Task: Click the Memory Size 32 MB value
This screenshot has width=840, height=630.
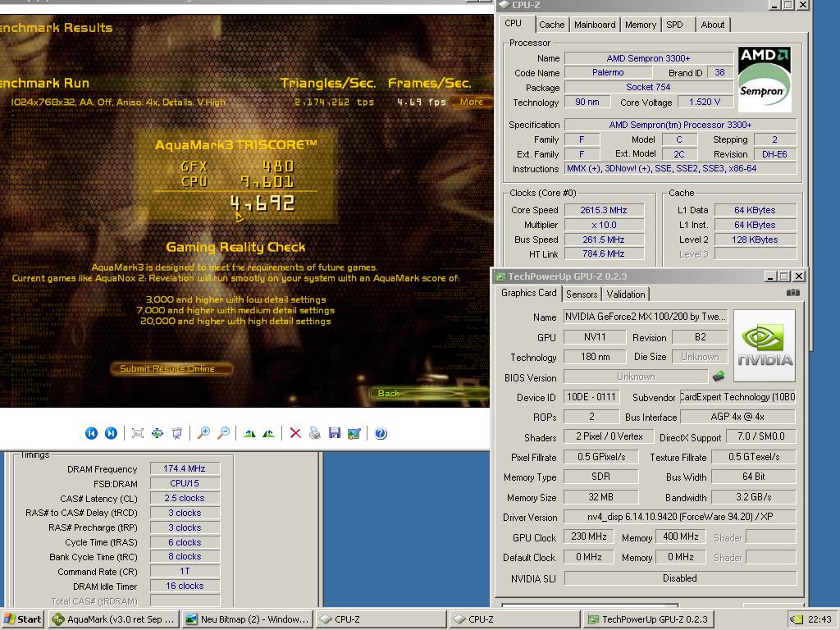Action: click(x=600, y=497)
